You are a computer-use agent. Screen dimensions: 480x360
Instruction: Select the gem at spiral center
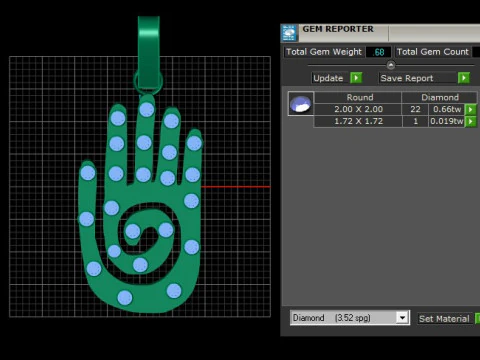coord(133,231)
